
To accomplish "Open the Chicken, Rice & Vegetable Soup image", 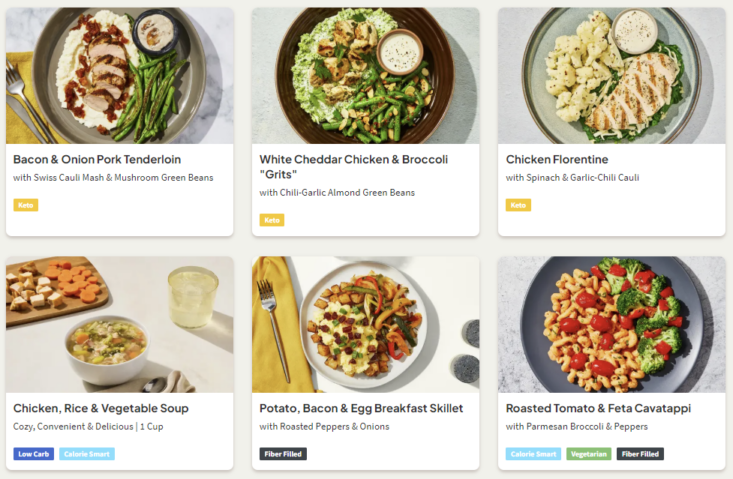I will coord(119,324).
